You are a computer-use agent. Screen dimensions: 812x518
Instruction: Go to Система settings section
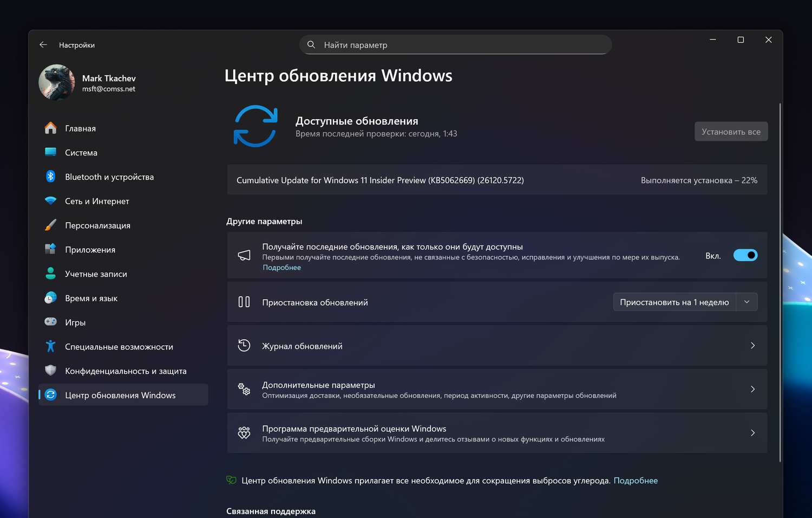[x=123, y=152]
